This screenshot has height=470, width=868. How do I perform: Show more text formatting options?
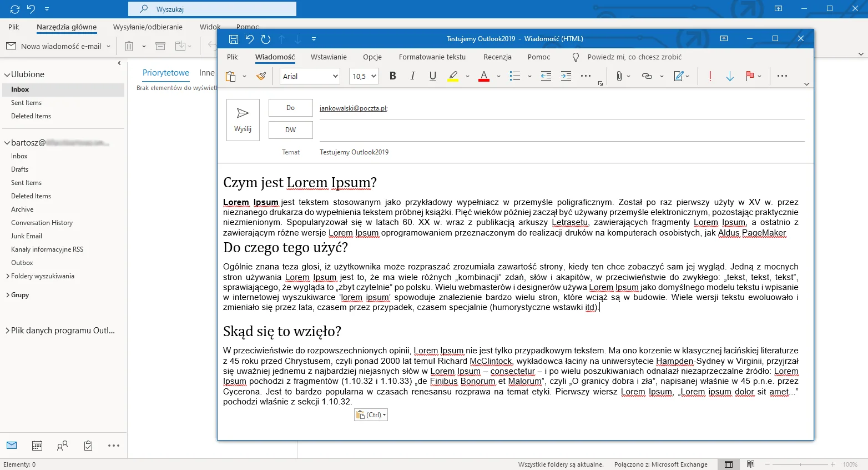pyautogui.click(x=586, y=76)
